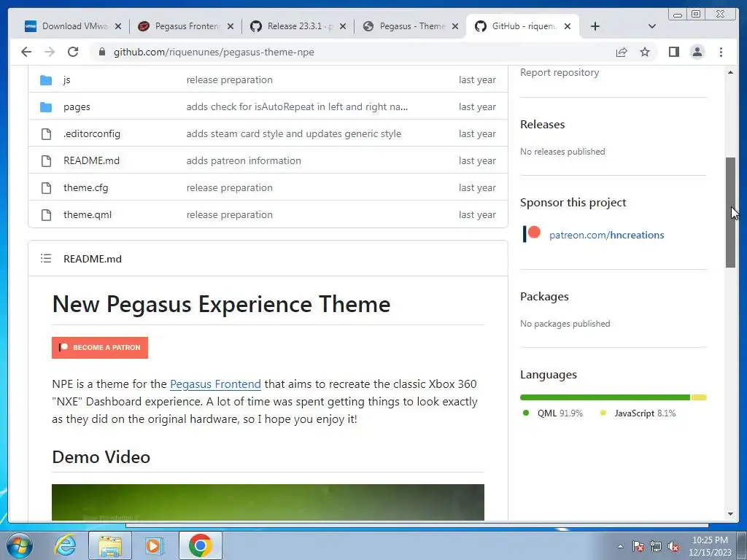Open the README outline list icon

[46, 259]
